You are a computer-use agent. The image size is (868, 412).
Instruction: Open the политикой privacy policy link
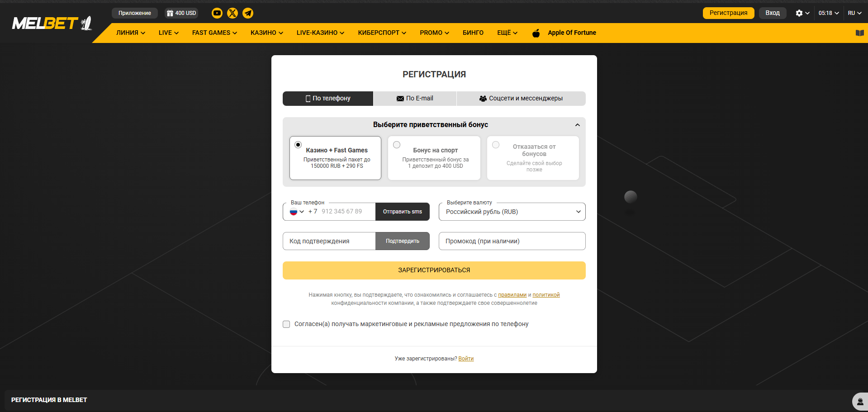coord(546,295)
